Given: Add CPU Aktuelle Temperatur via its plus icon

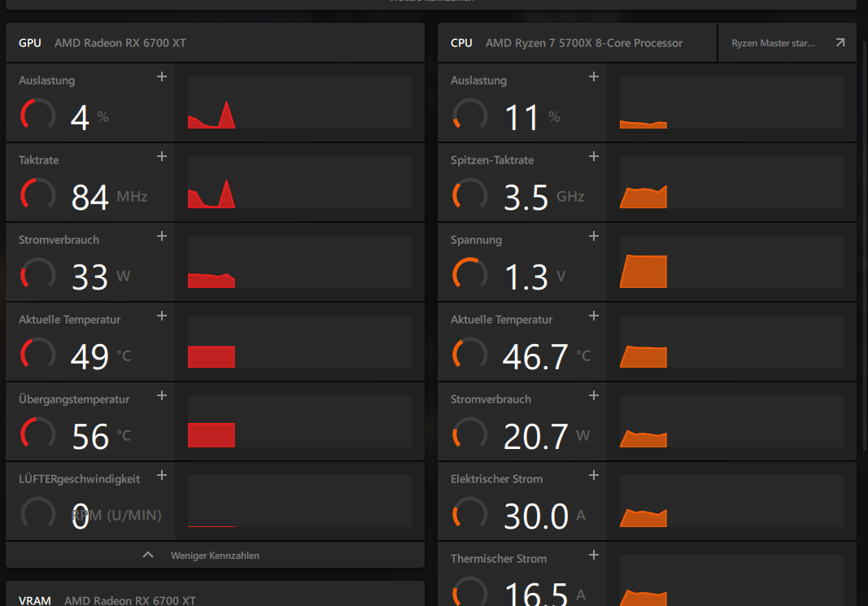Looking at the screenshot, I should tap(593, 316).
